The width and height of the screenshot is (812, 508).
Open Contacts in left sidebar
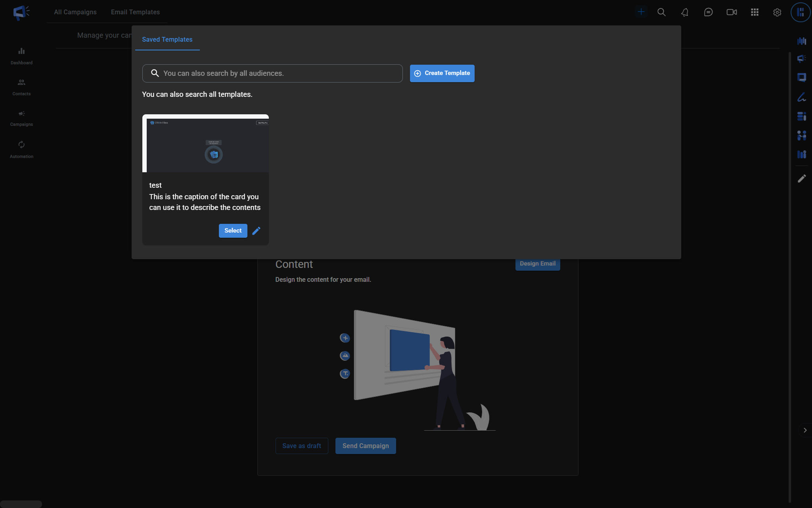21,87
